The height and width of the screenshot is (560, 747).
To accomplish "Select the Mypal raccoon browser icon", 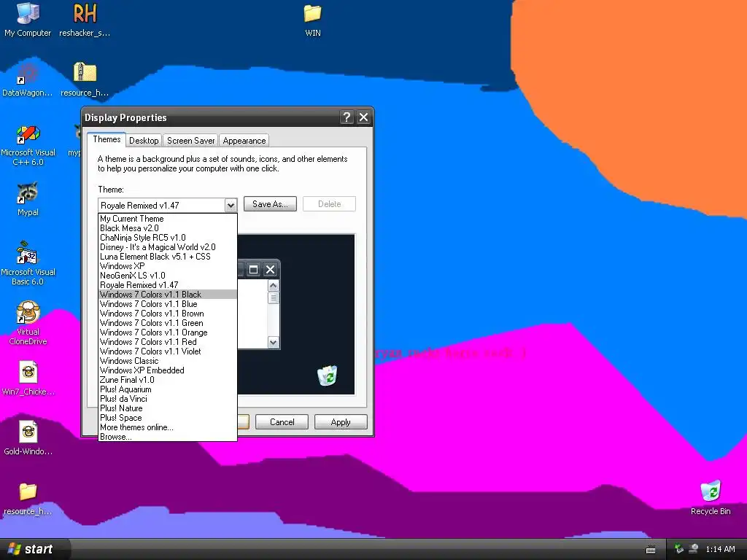I will [x=28, y=199].
